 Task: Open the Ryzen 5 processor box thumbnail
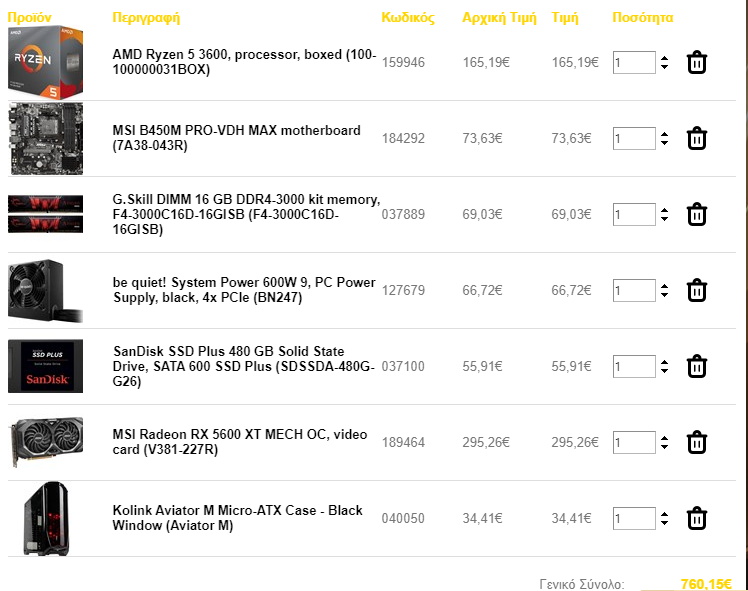click(45, 62)
